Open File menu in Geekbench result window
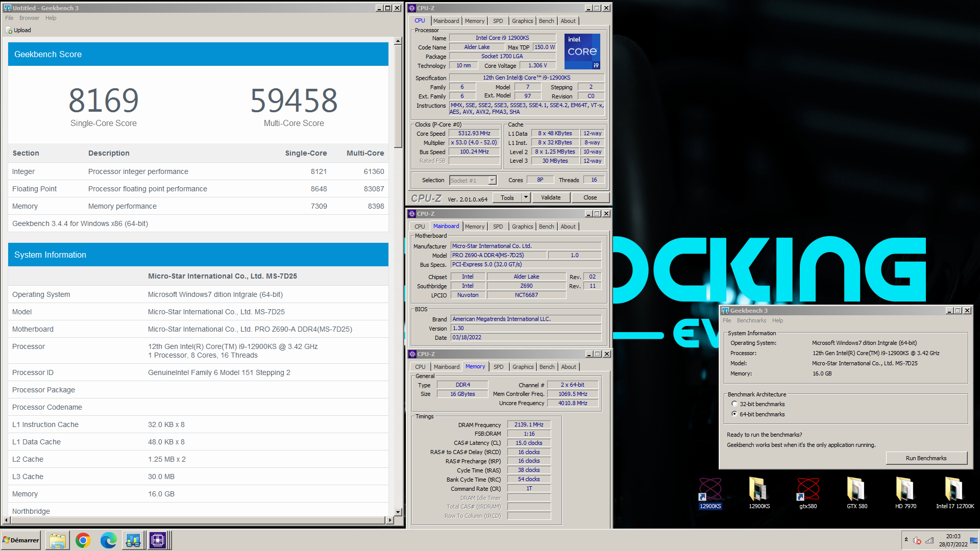The height and width of the screenshot is (551, 980). 9,18
